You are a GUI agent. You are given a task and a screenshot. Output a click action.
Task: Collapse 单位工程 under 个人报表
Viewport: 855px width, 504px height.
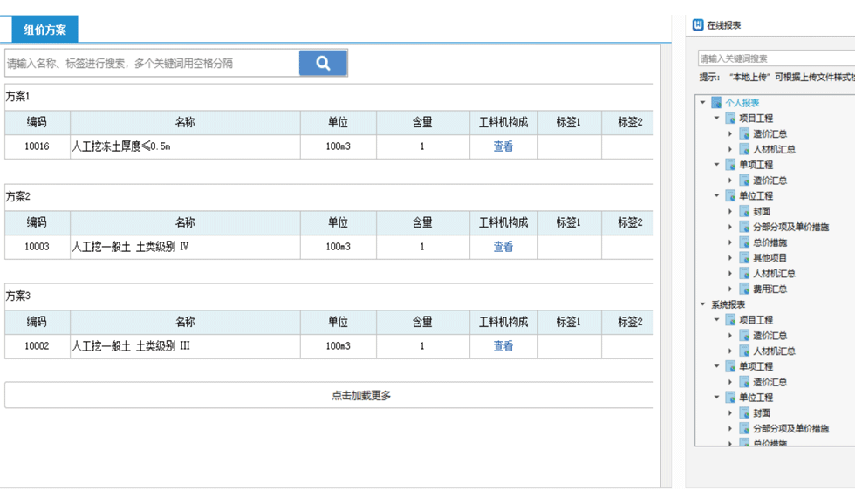pos(717,196)
